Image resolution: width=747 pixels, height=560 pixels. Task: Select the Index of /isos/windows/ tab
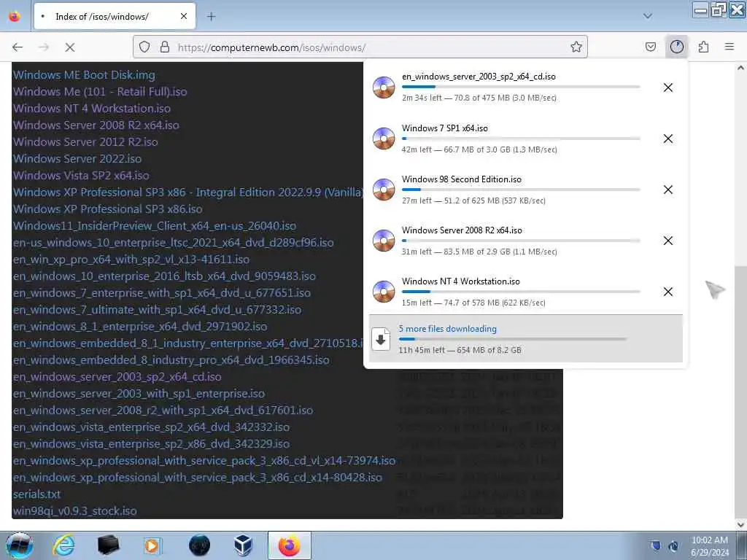click(115, 16)
